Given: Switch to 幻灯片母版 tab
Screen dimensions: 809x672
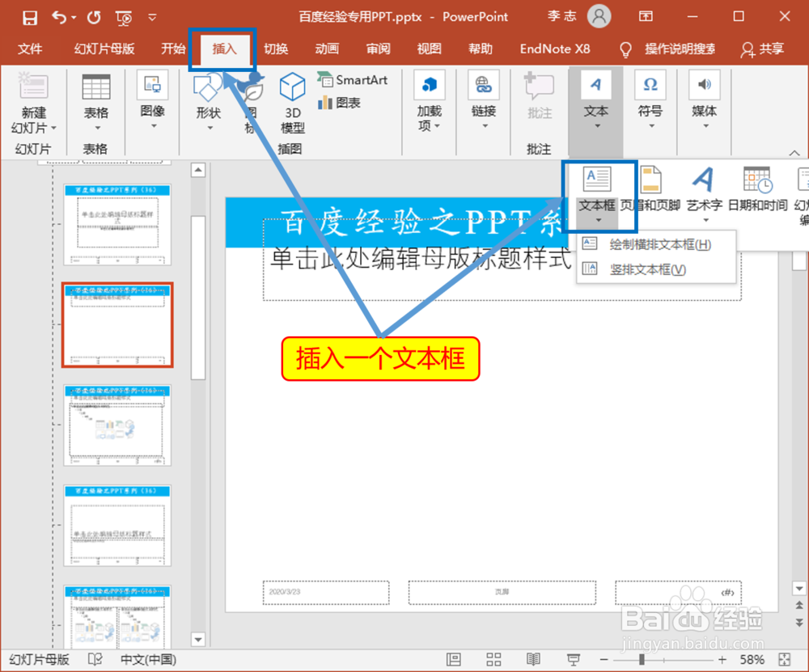Looking at the screenshot, I should 104,49.
